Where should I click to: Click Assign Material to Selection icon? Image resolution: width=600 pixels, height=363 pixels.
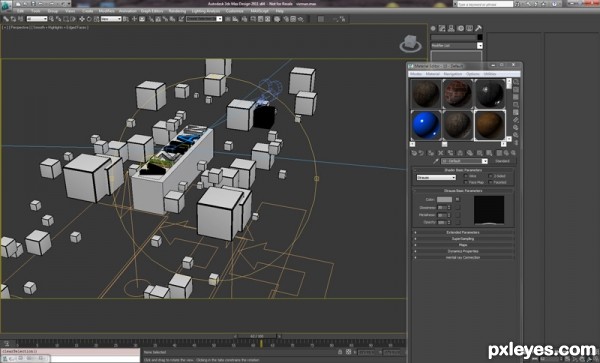pos(431,153)
